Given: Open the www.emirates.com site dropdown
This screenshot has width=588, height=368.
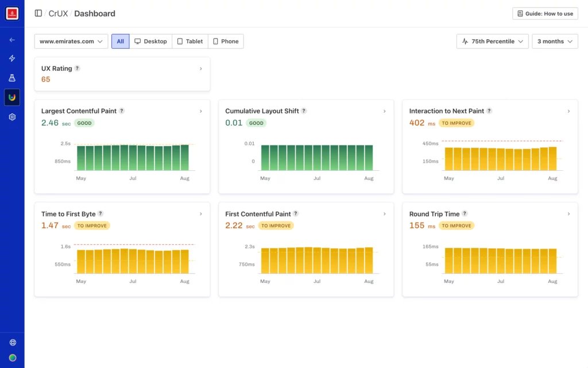Looking at the screenshot, I should [71, 41].
